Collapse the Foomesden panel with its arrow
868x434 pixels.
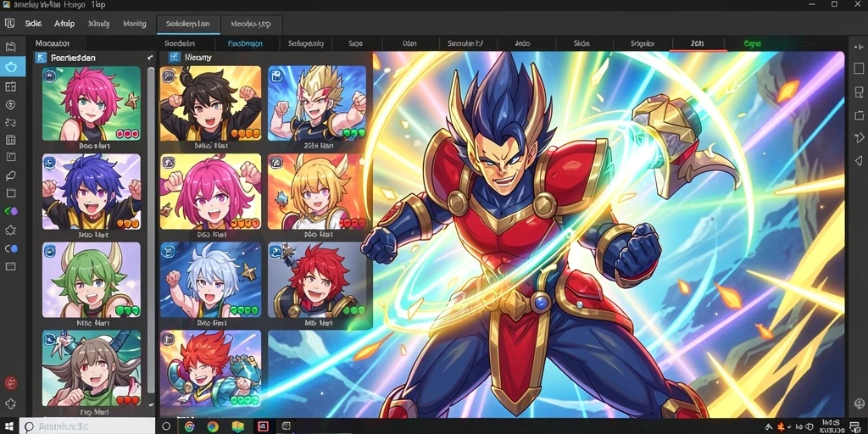(150, 58)
